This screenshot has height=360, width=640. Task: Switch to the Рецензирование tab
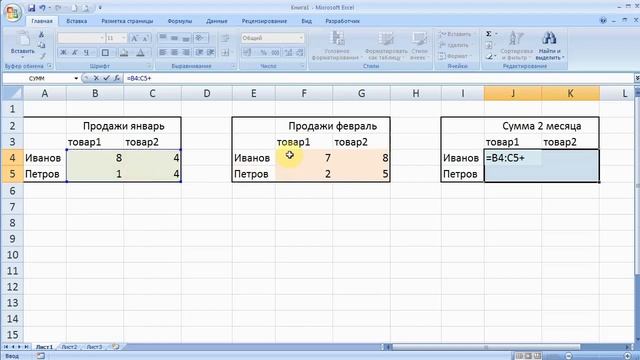click(264, 21)
